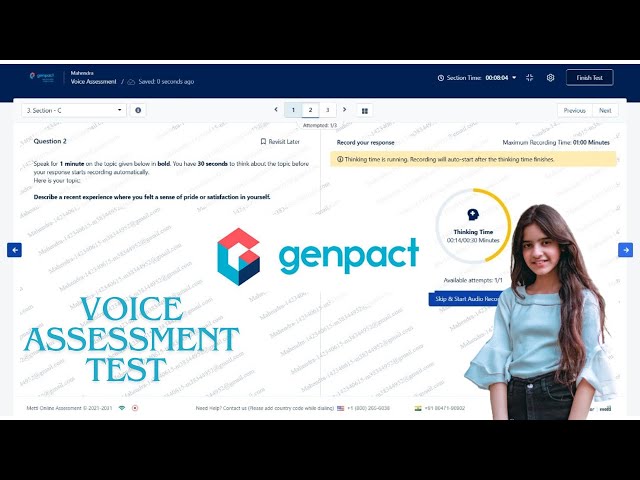Click the Section Time clock icon

point(441,78)
